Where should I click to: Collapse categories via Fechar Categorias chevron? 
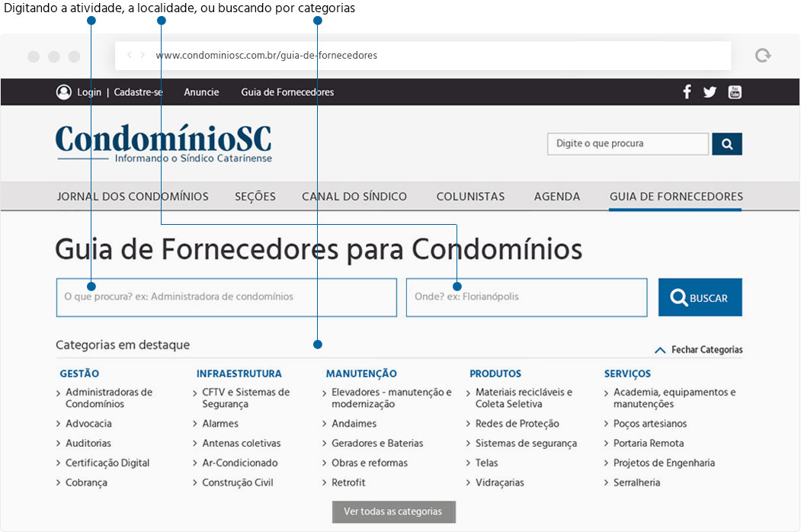click(660, 349)
